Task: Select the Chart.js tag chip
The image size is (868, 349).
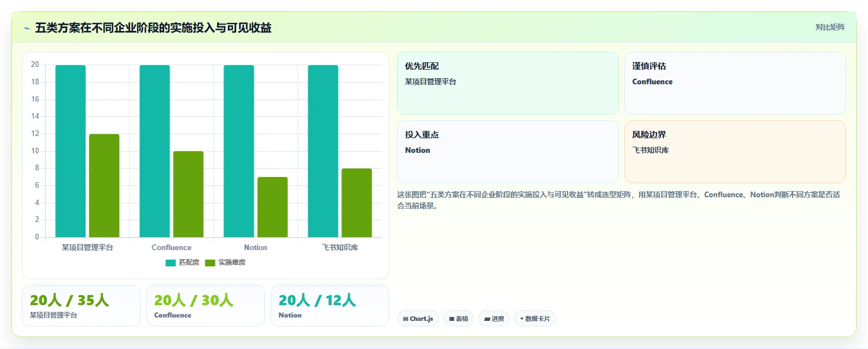Action: click(x=418, y=319)
